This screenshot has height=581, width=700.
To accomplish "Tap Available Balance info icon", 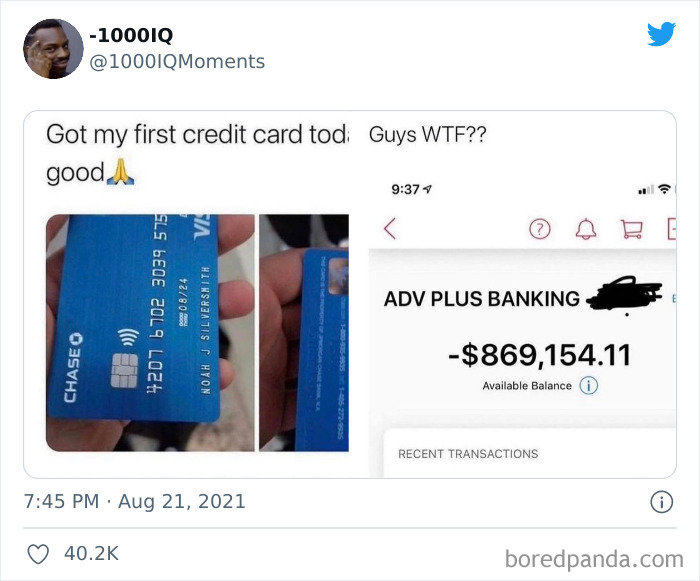I will (x=588, y=385).
